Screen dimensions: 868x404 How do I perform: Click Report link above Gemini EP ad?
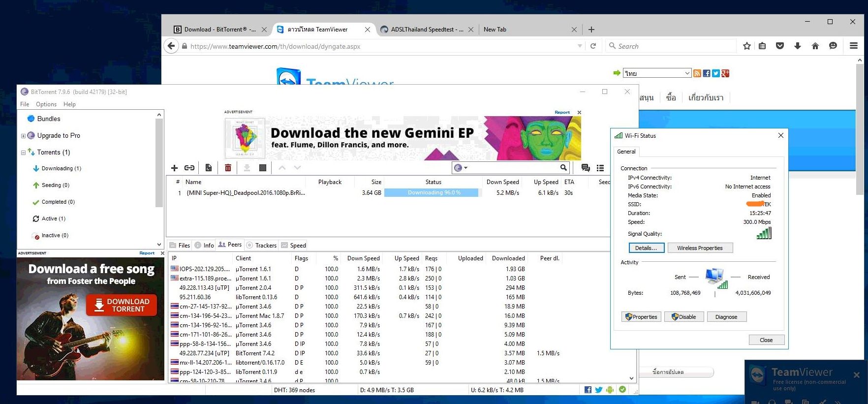[x=562, y=112]
